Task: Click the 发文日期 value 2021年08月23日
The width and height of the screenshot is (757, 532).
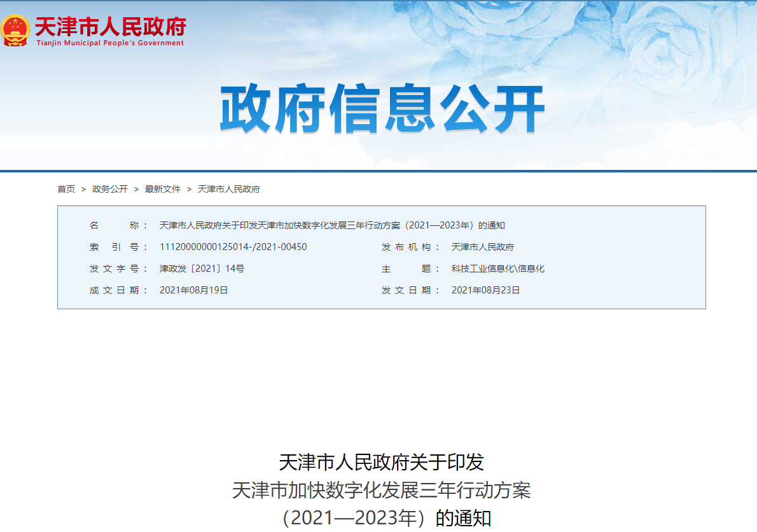Action: (486, 290)
